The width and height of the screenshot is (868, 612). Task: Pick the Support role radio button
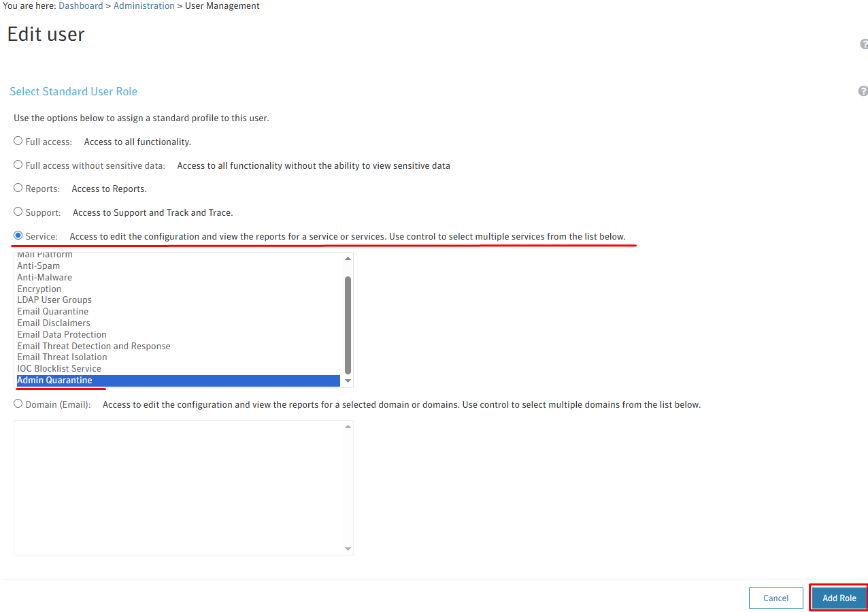pyautogui.click(x=18, y=212)
